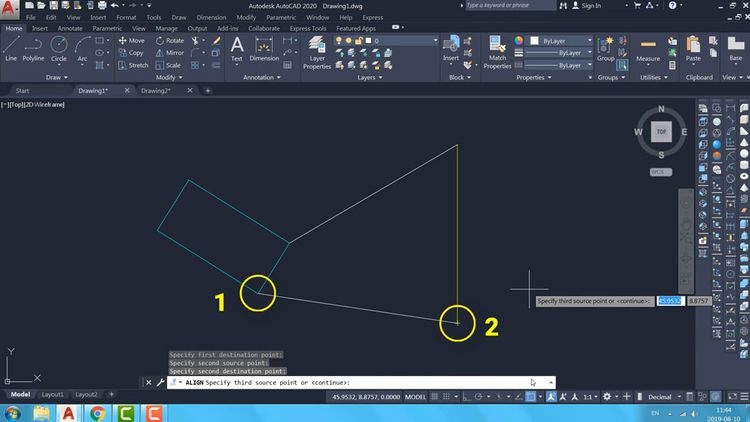The image size is (750, 422).
Task: Click the Rotate command
Action: pos(170,41)
